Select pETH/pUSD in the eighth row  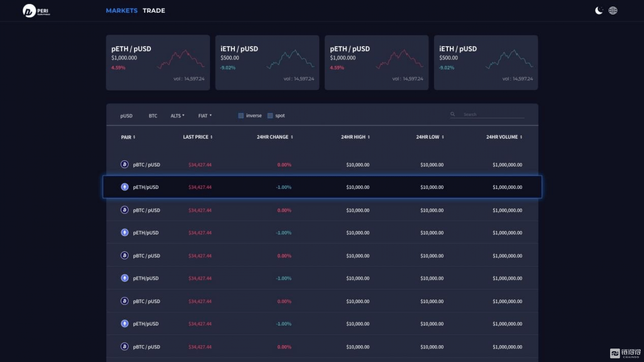(x=146, y=324)
